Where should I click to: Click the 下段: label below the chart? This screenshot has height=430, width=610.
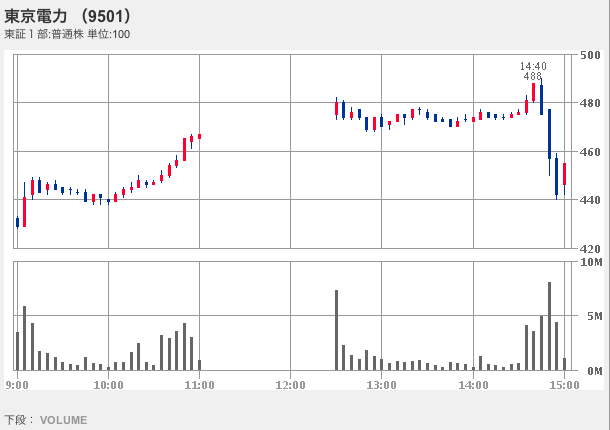(17, 420)
